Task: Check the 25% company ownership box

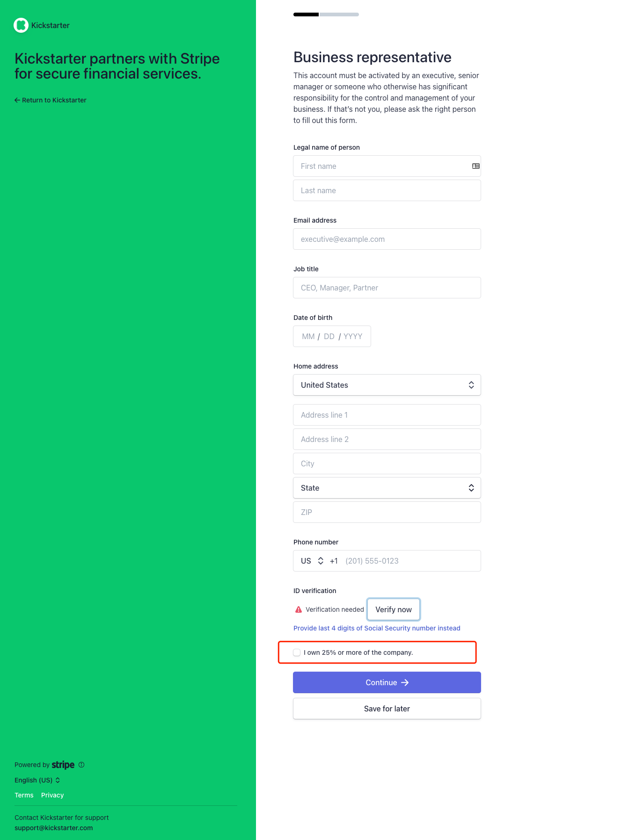Action: pos(297,652)
